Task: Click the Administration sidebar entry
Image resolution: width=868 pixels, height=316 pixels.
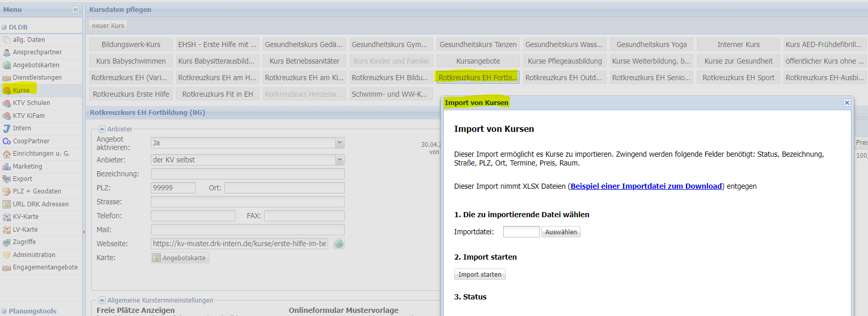Action: click(x=34, y=255)
